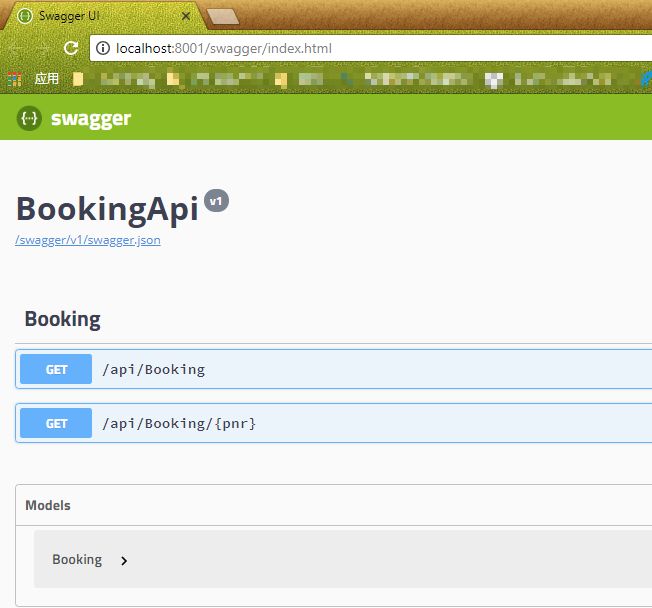Viewport: 652px width, 608px height.
Task: Click the browser forward arrow
Action: point(42,48)
